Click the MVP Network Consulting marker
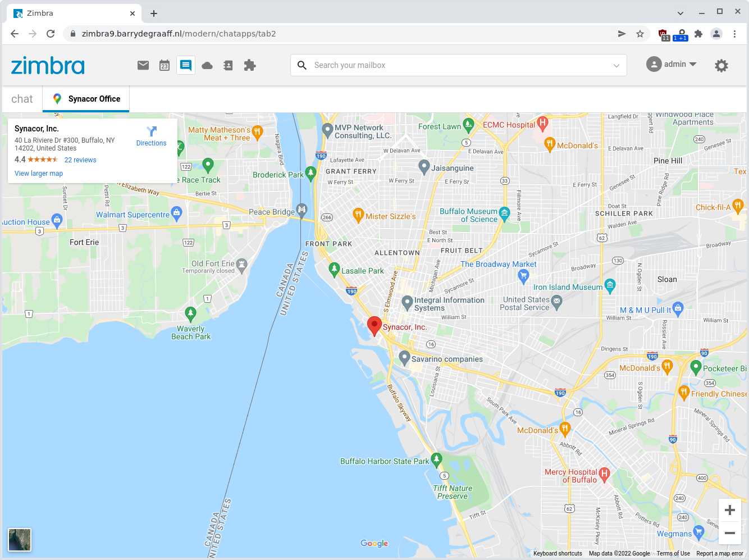 point(328,130)
